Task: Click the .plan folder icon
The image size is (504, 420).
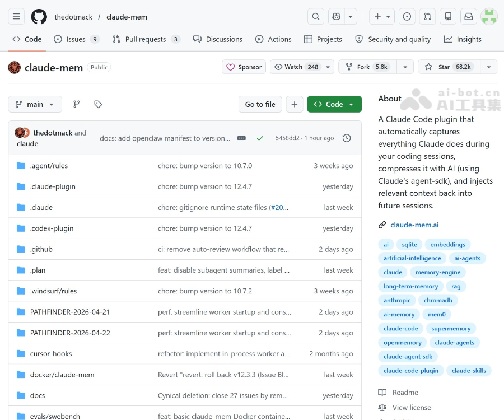Action: [21, 270]
